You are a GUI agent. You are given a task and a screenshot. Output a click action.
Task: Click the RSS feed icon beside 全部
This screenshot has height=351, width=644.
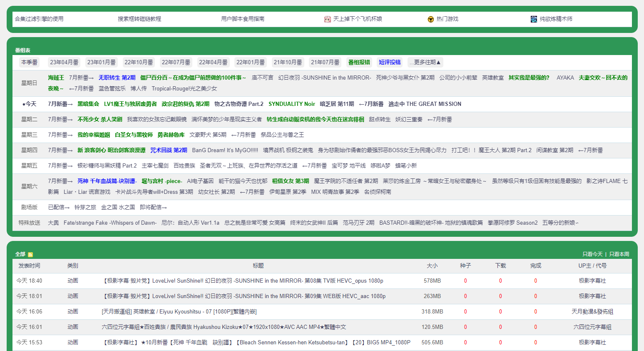click(x=30, y=254)
